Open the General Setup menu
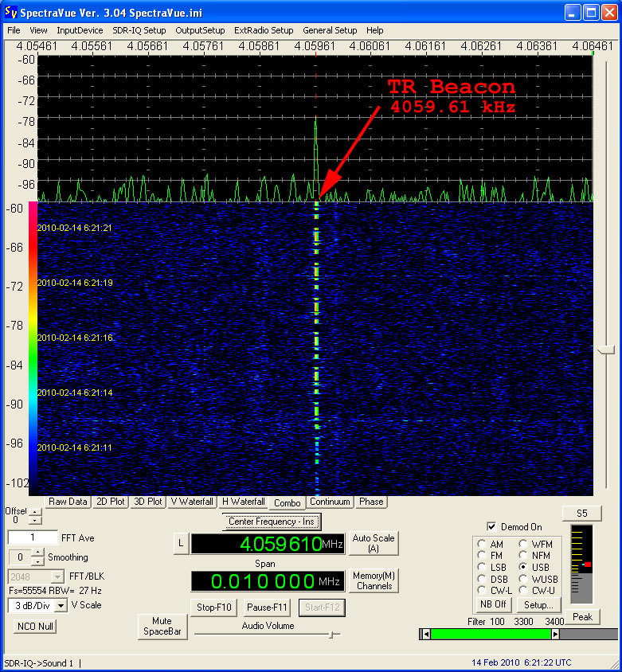622x672 pixels. point(330,30)
